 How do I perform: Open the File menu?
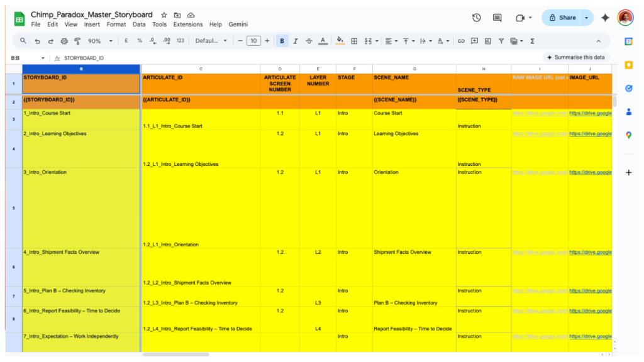36,25
